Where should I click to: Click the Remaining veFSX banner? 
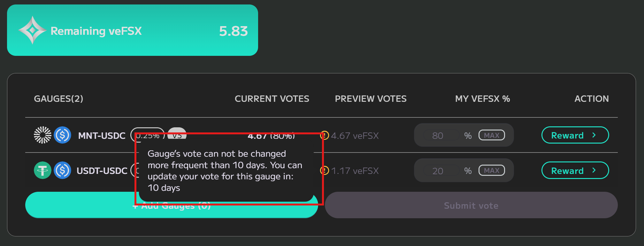click(x=132, y=30)
